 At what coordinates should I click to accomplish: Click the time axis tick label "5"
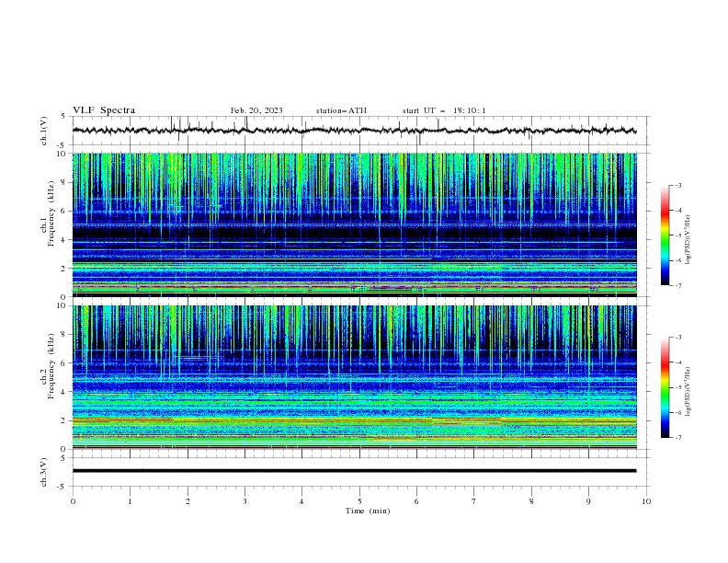pyautogui.click(x=359, y=501)
